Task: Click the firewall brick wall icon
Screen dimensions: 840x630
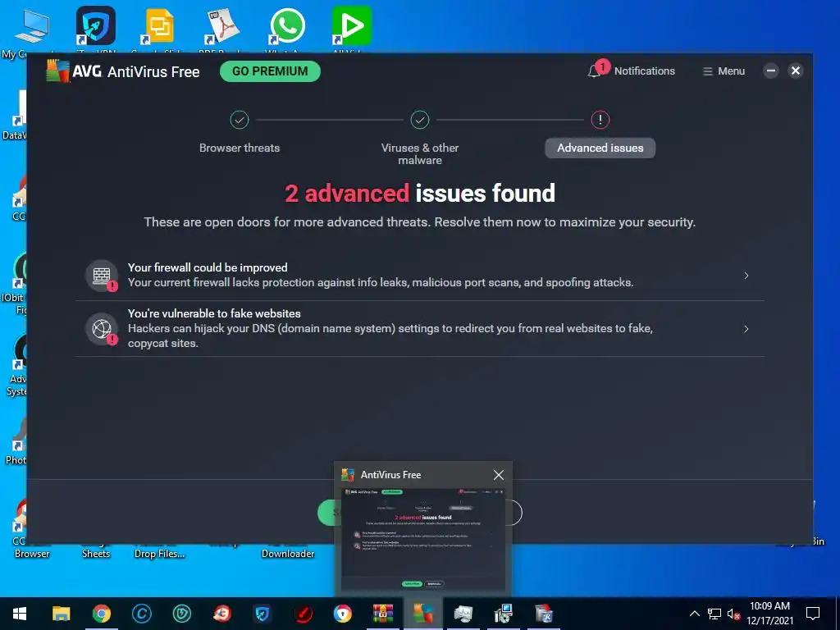Action: click(x=102, y=276)
